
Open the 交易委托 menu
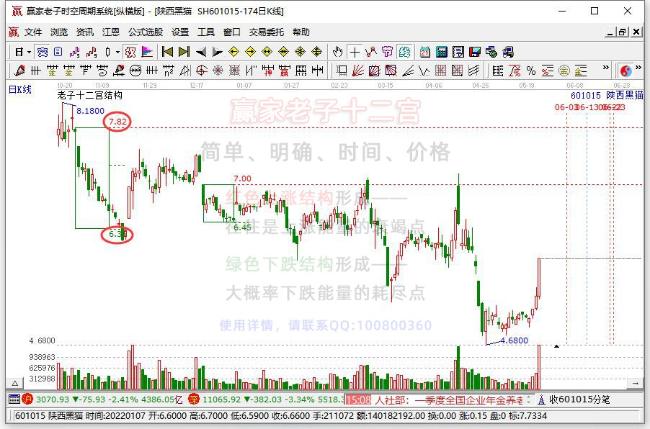[266, 32]
